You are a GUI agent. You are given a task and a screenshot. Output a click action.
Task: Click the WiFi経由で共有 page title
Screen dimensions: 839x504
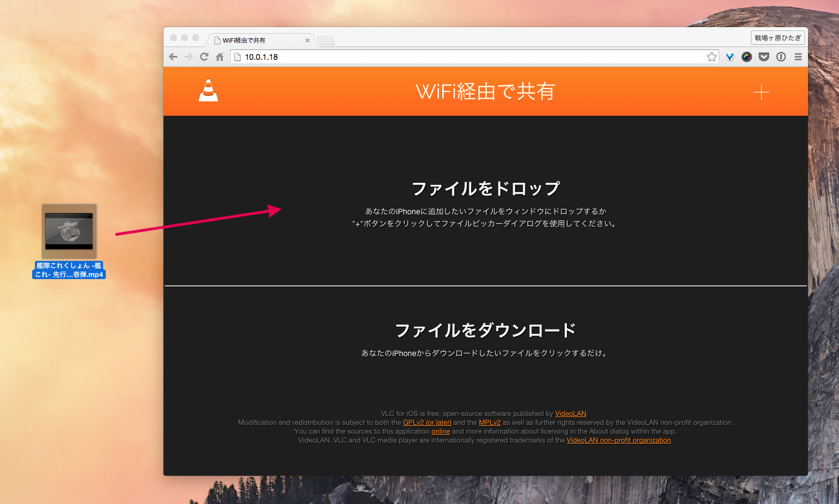coord(485,91)
